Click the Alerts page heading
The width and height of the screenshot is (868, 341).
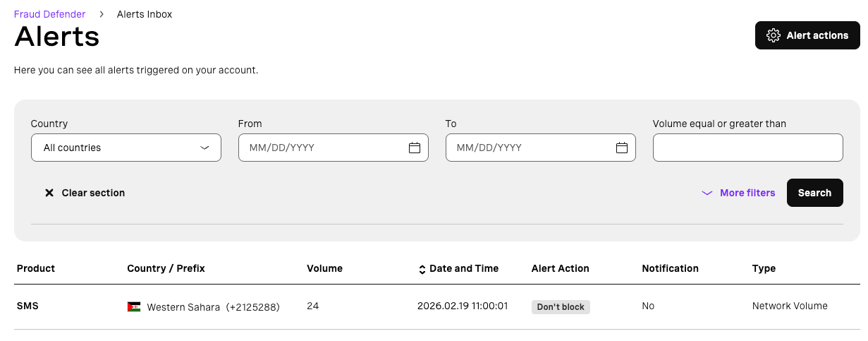[57, 36]
